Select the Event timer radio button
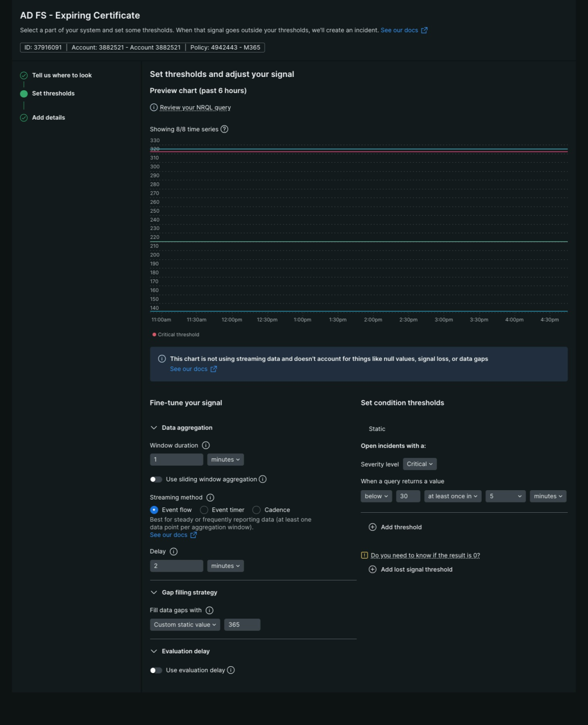The image size is (588, 725). coord(204,510)
